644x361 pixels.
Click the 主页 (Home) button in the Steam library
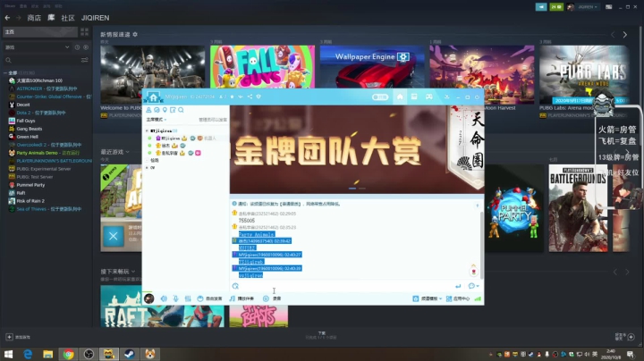[x=40, y=31]
